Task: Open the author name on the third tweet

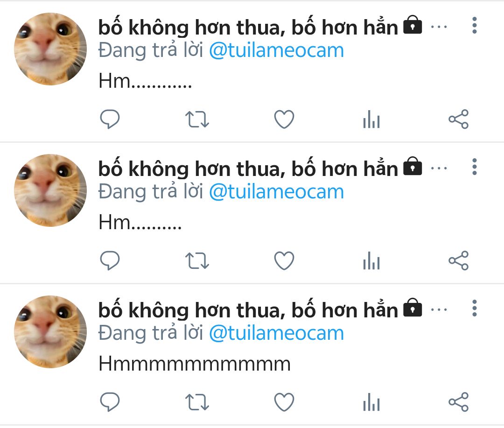Action: [x=248, y=309]
